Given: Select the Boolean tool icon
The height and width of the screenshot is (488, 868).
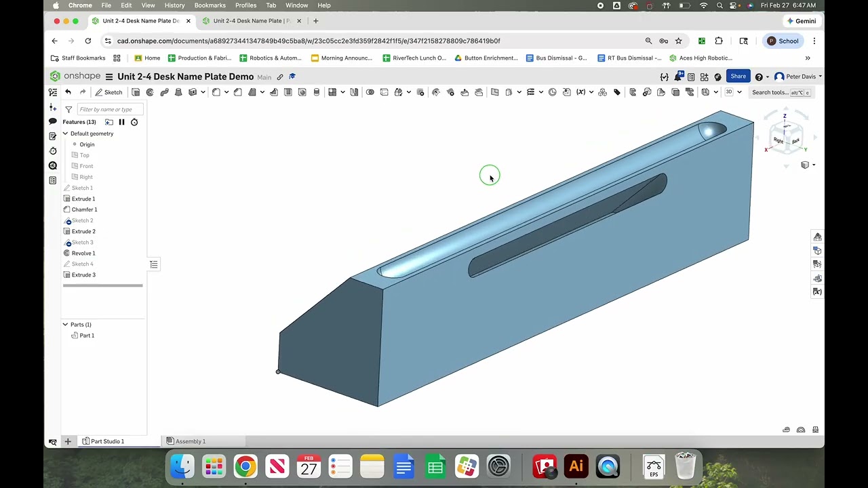Looking at the screenshot, I should click(370, 92).
